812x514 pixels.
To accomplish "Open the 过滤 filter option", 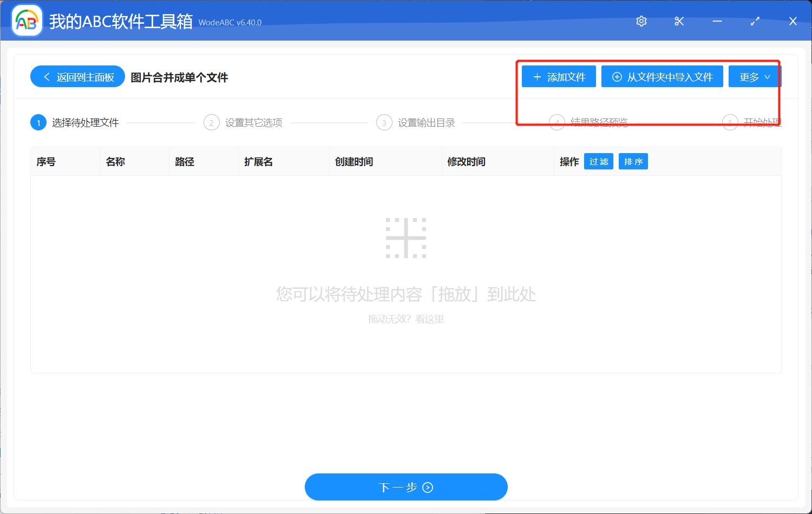I will (x=598, y=161).
